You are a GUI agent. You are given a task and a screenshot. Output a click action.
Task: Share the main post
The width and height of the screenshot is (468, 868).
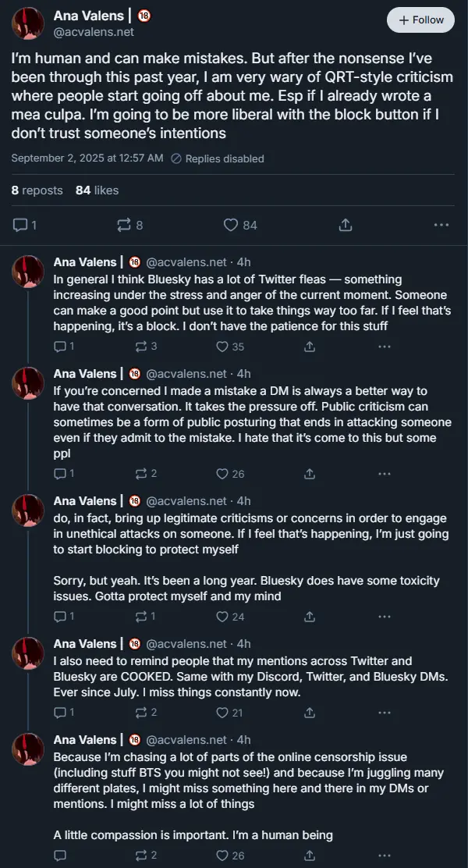(x=345, y=225)
